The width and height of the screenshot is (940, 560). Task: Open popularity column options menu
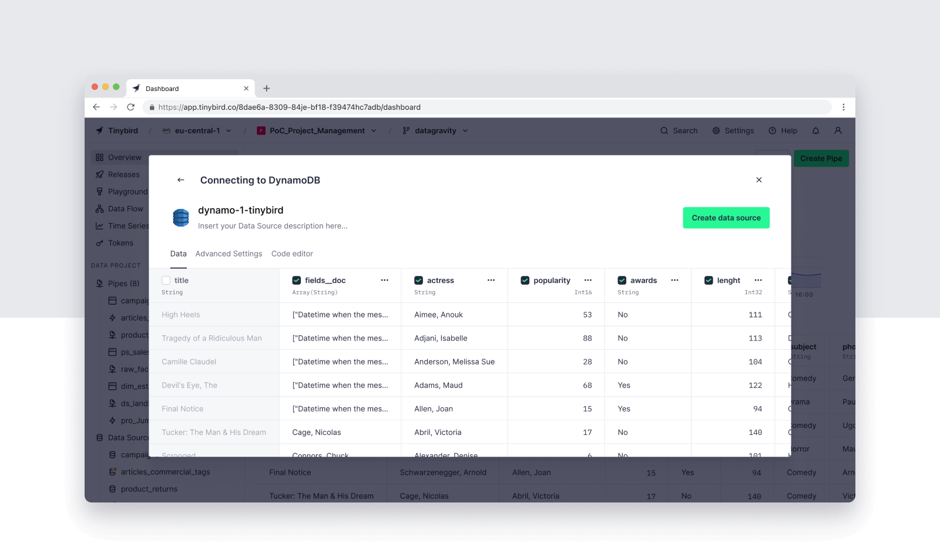tap(588, 281)
